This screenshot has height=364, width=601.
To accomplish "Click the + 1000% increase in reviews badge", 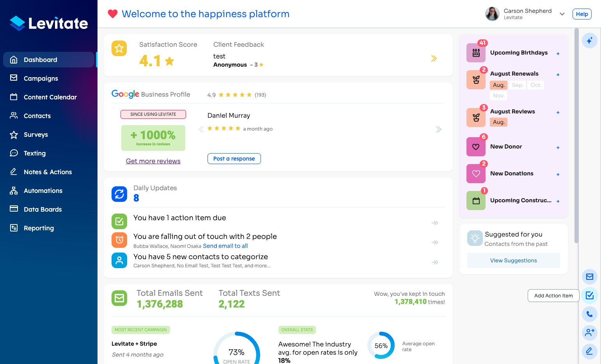I will coord(153,138).
